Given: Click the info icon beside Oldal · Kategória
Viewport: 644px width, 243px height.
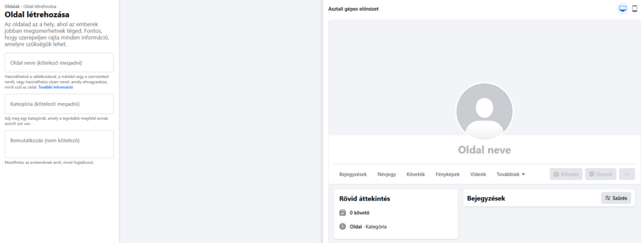Looking at the screenshot, I should click(343, 227).
